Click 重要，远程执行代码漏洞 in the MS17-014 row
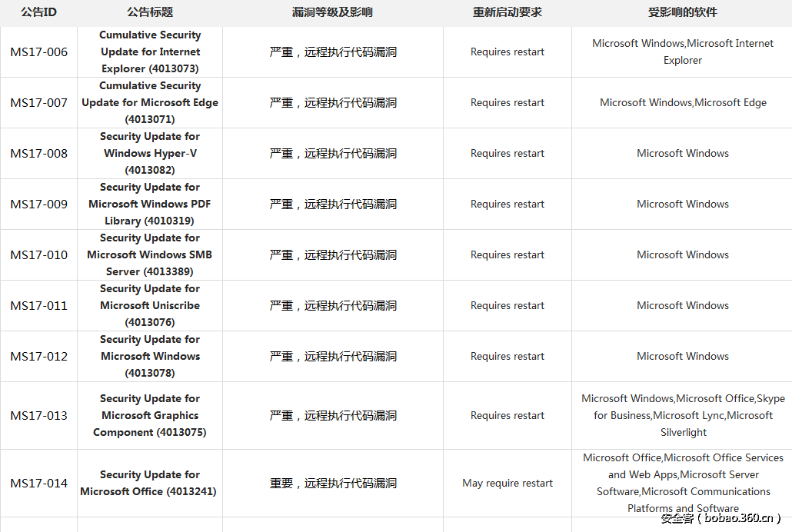792x532 pixels. click(x=333, y=483)
